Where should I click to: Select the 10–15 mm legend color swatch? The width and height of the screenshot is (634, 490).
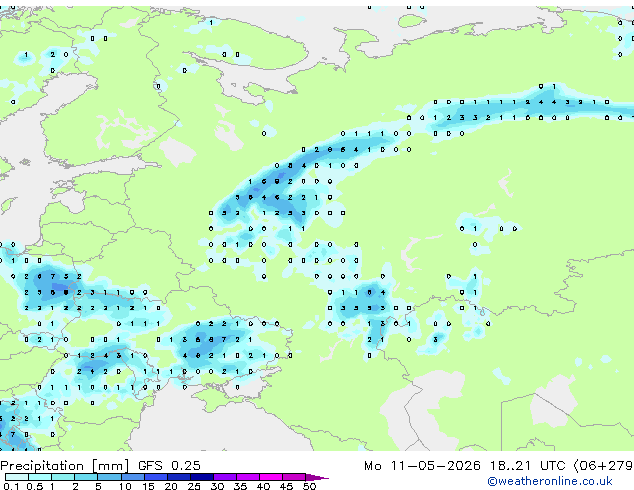pos(132,477)
